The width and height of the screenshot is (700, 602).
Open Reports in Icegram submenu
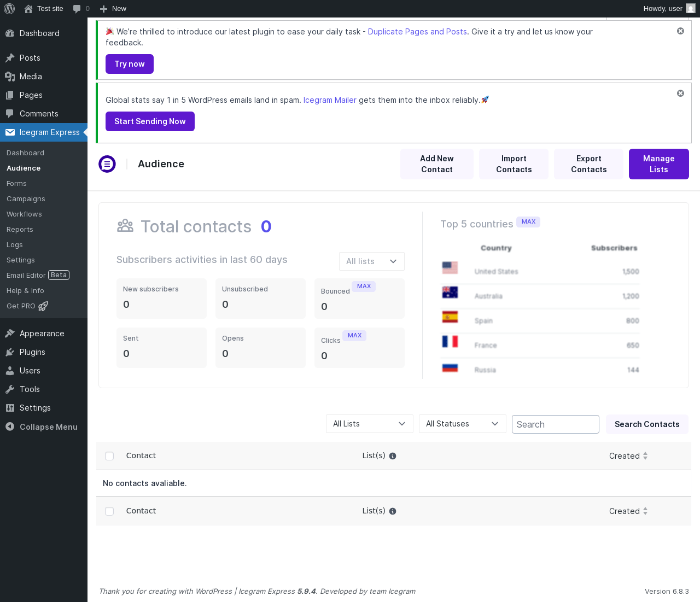click(20, 230)
